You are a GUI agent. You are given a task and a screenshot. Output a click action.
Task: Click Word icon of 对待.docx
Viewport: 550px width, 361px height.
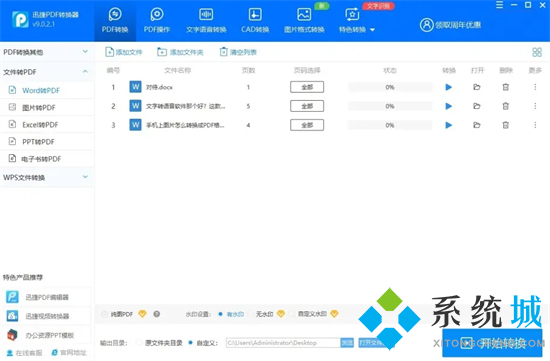coord(135,87)
